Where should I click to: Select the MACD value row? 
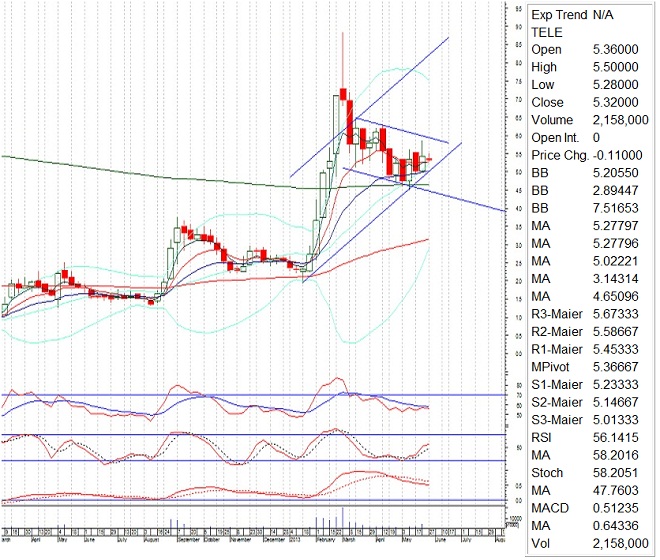click(590, 508)
